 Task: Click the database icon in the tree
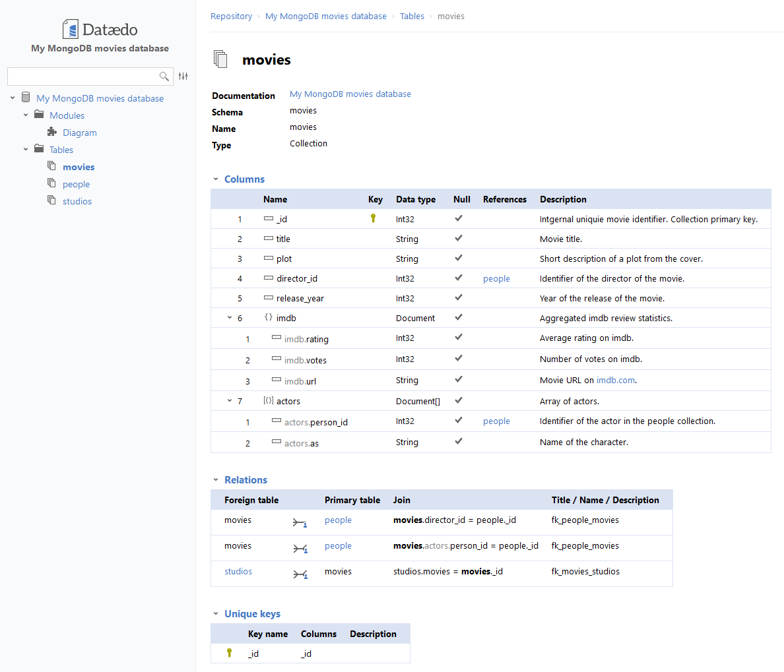(x=26, y=98)
